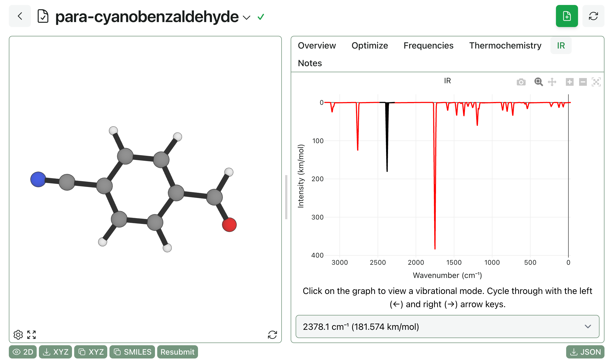The width and height of the screenshot is (610, 364).
Task: Reset the 3D molecule orientation
Action: tap(272, 335)
